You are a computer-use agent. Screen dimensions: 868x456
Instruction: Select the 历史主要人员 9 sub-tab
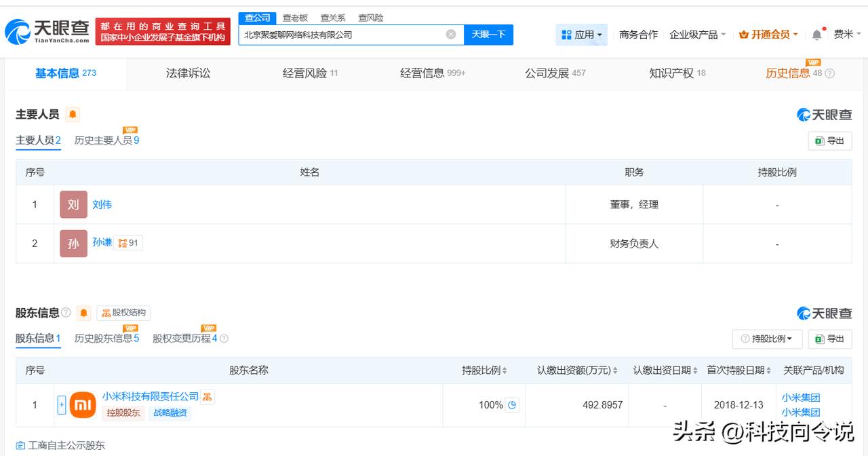(x=106, y=140)
